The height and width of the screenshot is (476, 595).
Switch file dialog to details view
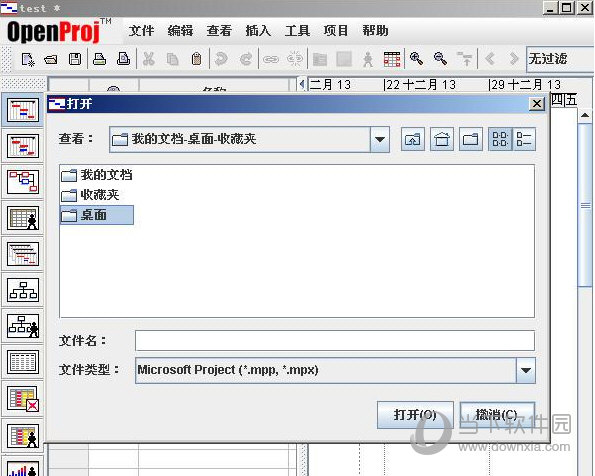[x=524, y=139]
